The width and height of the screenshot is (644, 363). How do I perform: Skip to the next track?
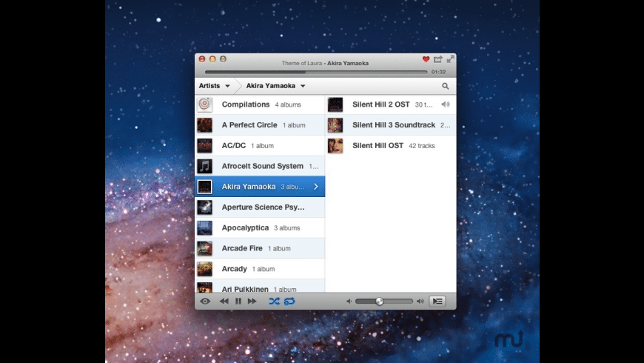click(x=252, y=302)
